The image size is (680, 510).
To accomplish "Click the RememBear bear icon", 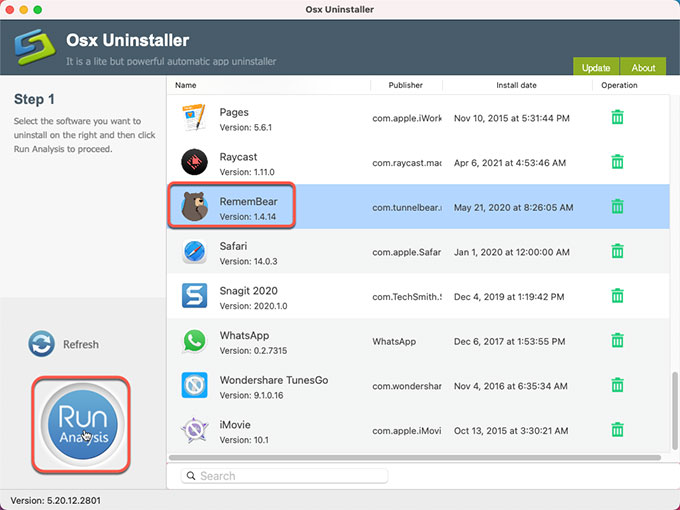I will tap(194, 206).
